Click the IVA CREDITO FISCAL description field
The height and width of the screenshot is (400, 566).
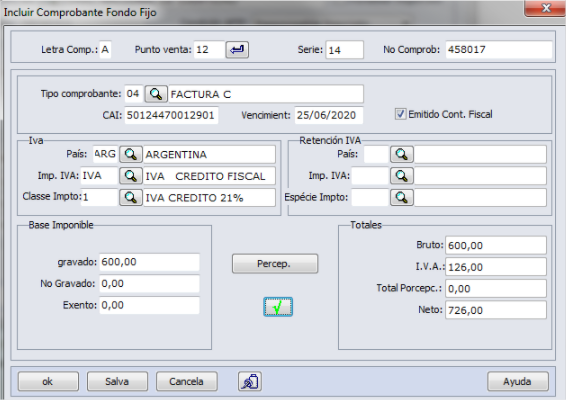[209, 176]
